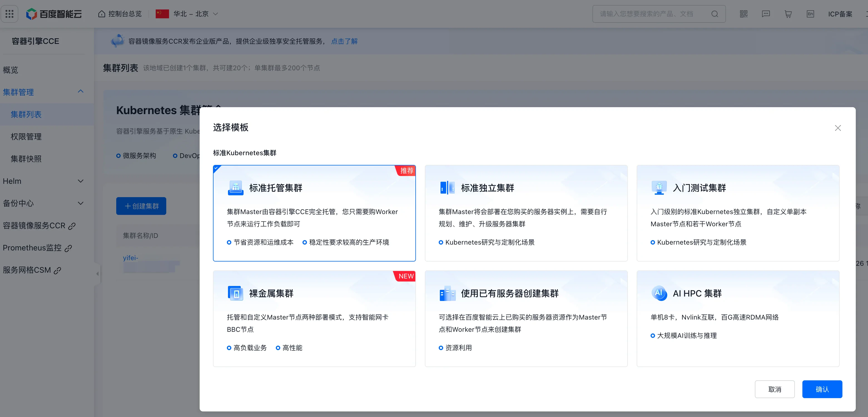The image size is (868, 417).
Task: Expand the Helm sidebar section
Action: coord(43,181)
